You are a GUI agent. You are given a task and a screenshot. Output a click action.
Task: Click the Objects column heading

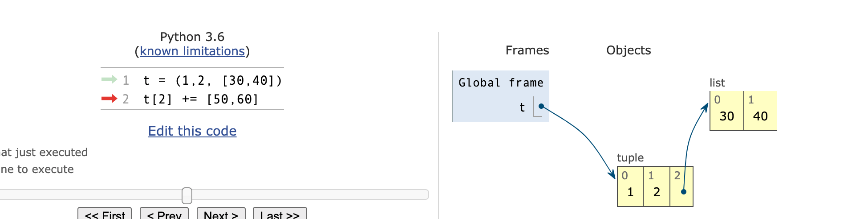point(629,50)
